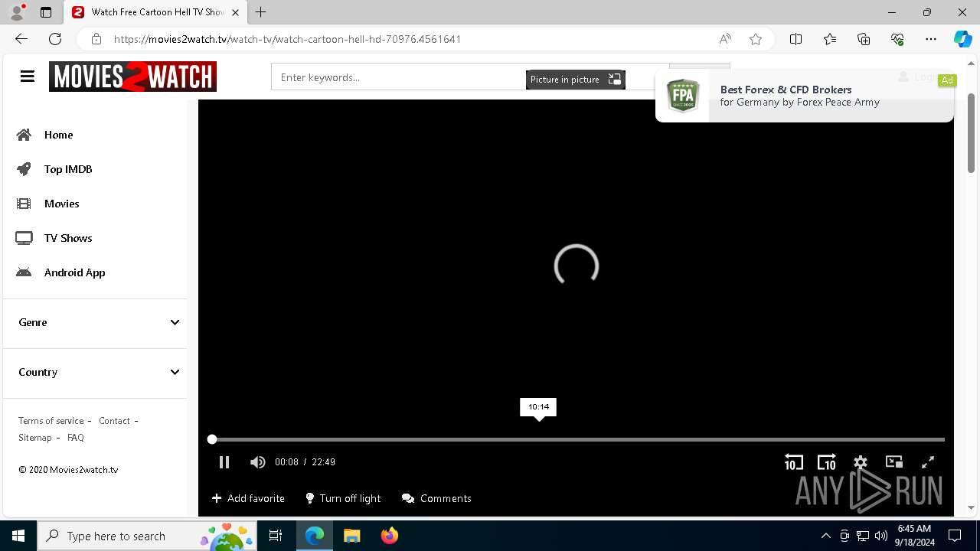Open the taskbar volume control
Viewport: 980px width, 551px height.
[881, 536]
